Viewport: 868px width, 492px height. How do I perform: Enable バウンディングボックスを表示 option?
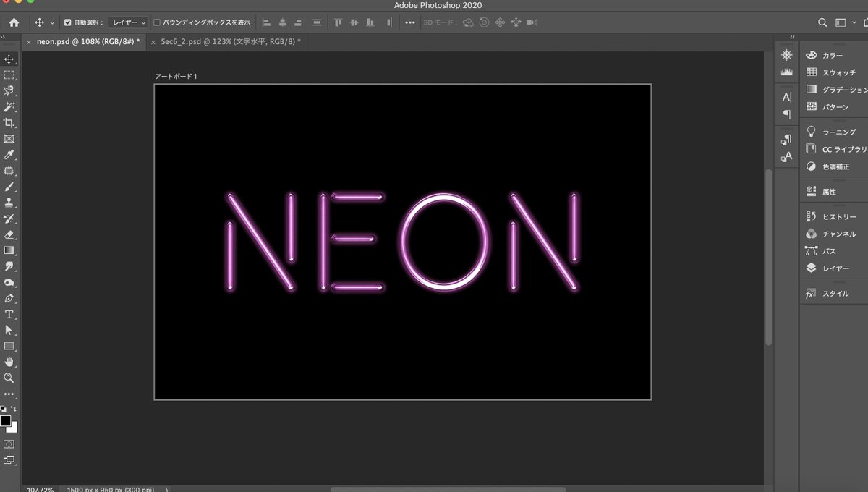(156, 22)
